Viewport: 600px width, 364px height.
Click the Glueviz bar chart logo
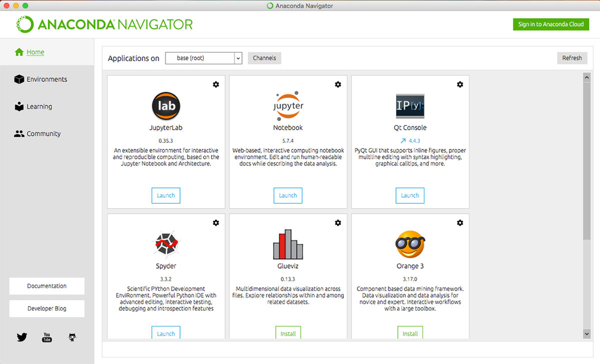point(288,244)
